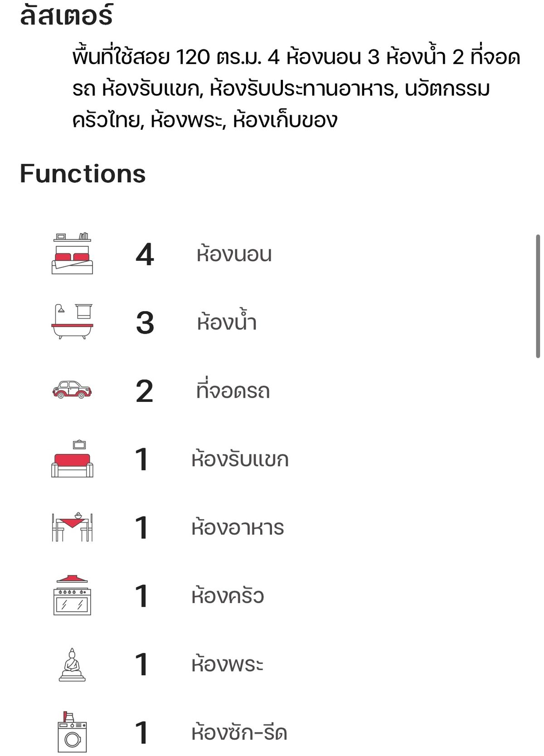The image size is (544, 756).
Task: Select the ห้องนอน label
Action: pos(234,254)
